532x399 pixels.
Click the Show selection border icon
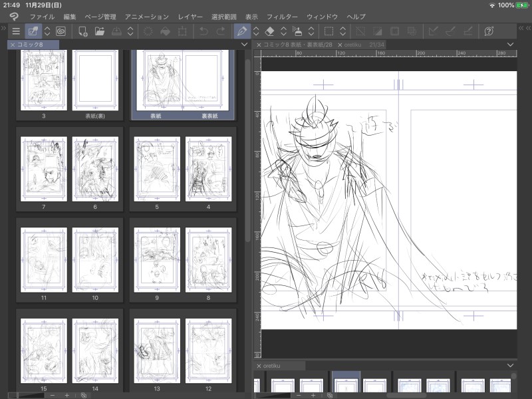pos(394,31)
